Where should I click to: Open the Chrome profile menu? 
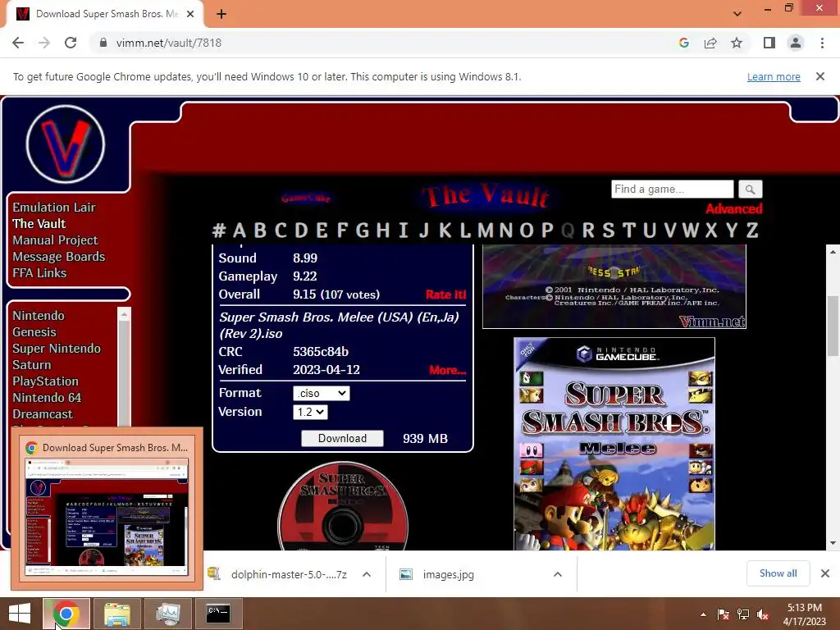(796, 43)
